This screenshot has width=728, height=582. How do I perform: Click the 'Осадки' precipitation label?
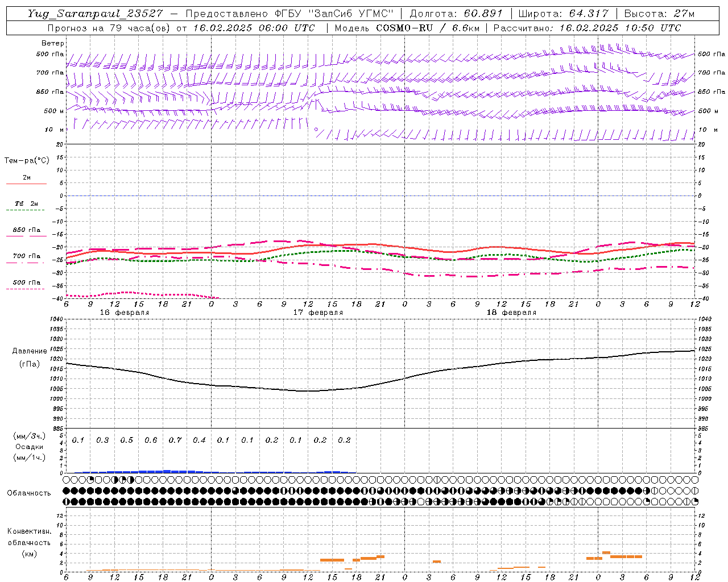pos(30,447)
